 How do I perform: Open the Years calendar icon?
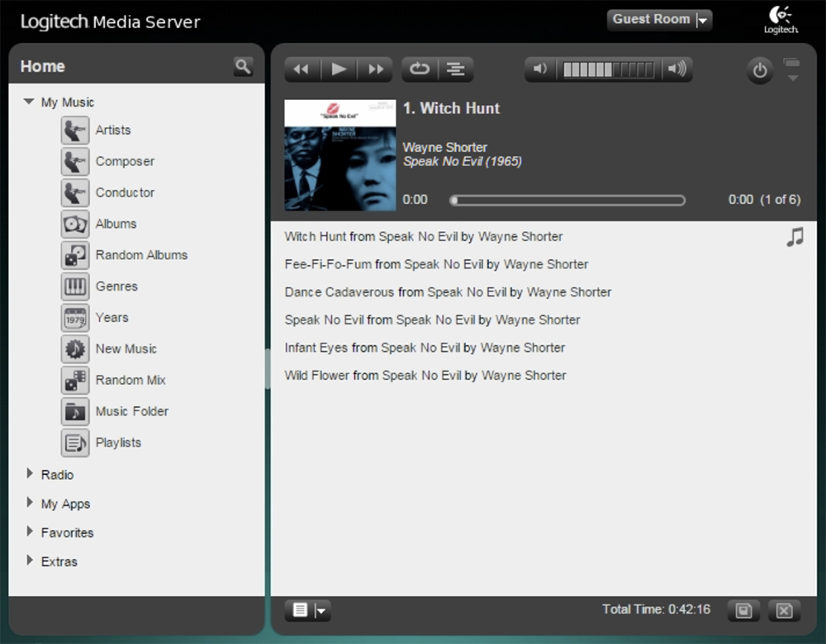[75, 318]
